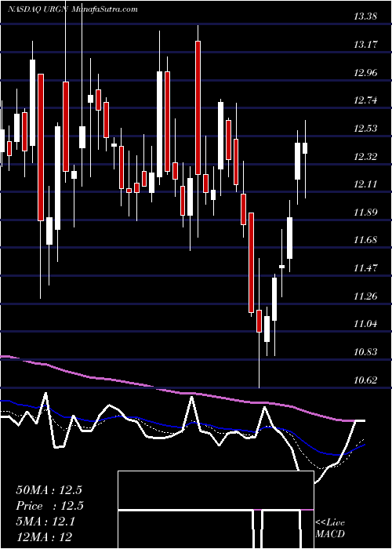Viewport: 392px width, 549px height.
Task: Click the last white candlestick on the right
Action: coord(305,148)
